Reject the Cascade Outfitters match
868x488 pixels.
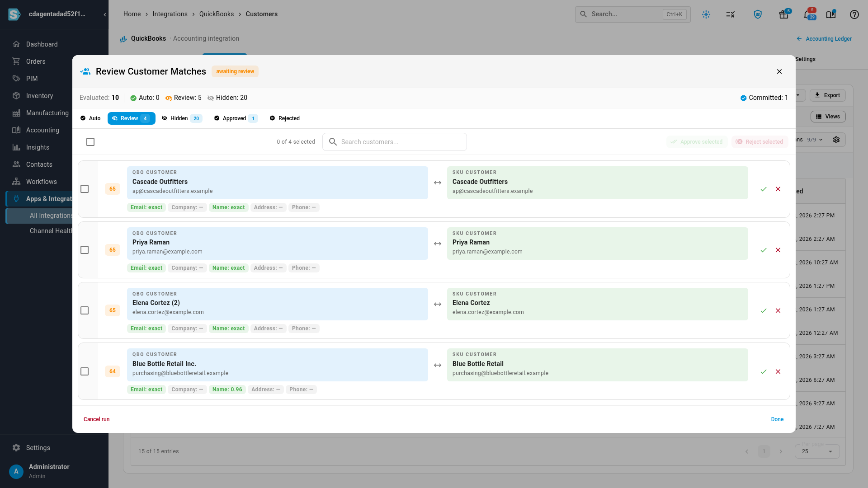pyautogui.click(x=778, y=189)
